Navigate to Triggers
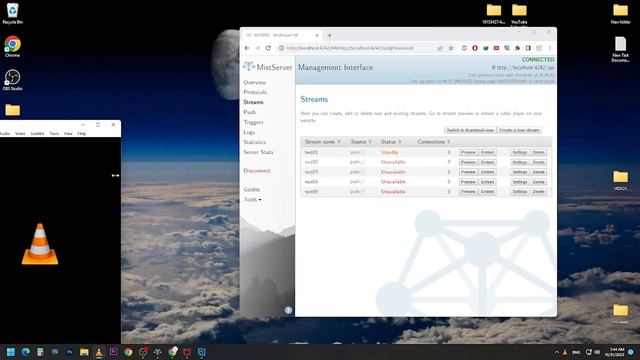This screenshot has width=640, height=360. pyautogui.click(x=253, y=122)
